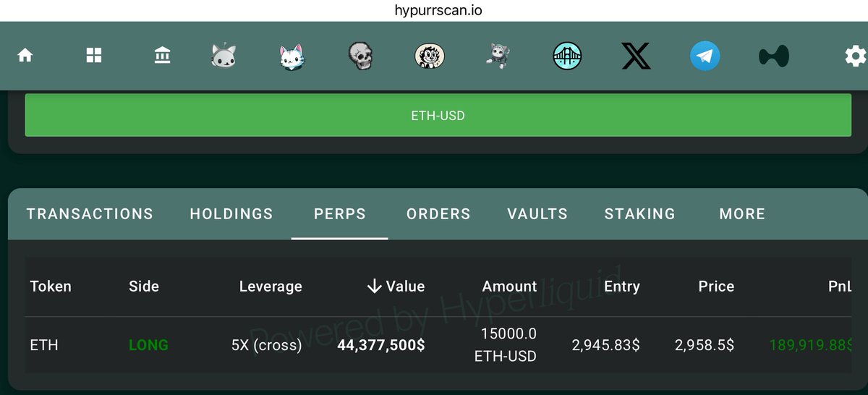Go to the home page icon
Viewport: 868px width, 395px height.
pyautogui.click(x=25, y=56)
